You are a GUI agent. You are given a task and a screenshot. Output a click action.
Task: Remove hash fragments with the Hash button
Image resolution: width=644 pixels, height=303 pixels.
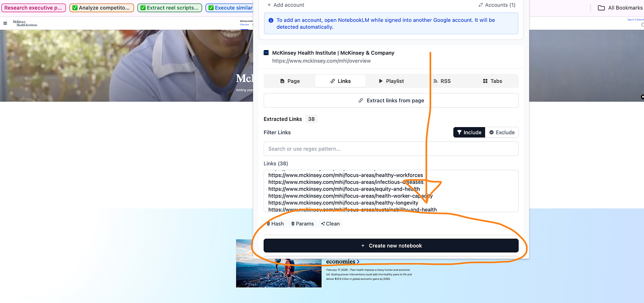(275, 224)
